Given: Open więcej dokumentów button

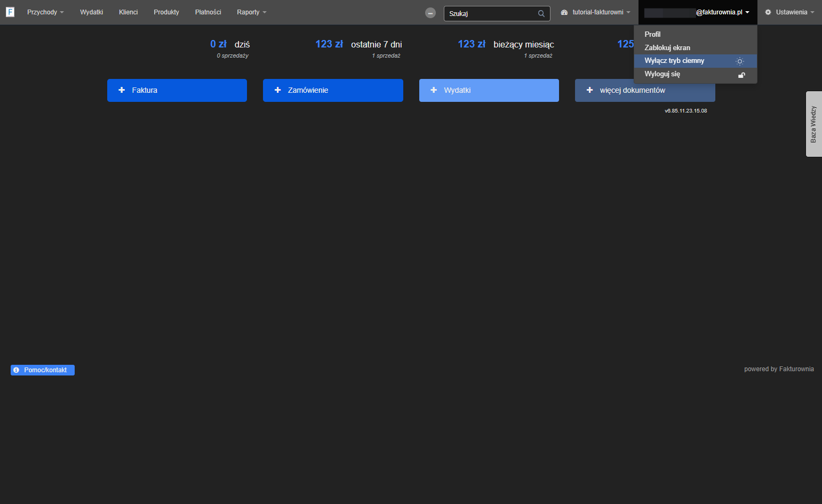Looking at the screenshot, I should click(x=645, y=90).
